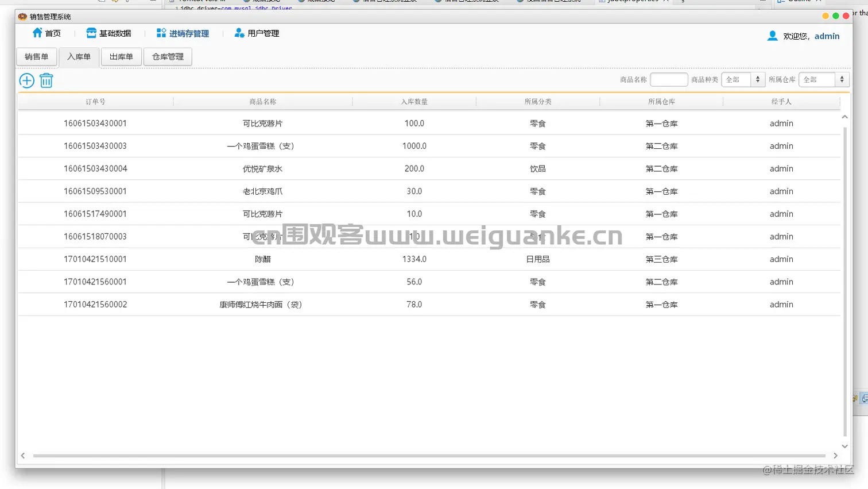Open the 商品种类 dropdown
Image resolution: width=868 pixels, height=489 pixels.
(743, 79)
